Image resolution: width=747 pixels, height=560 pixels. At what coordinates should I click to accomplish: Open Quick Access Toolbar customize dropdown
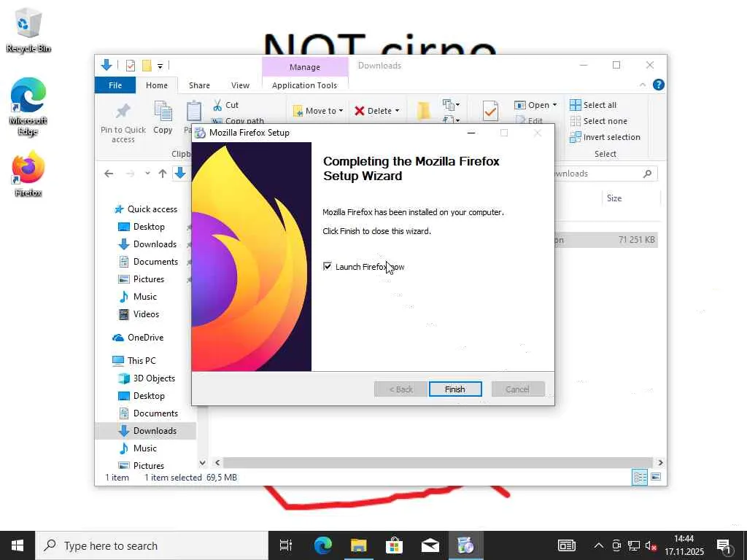[160, 66]
